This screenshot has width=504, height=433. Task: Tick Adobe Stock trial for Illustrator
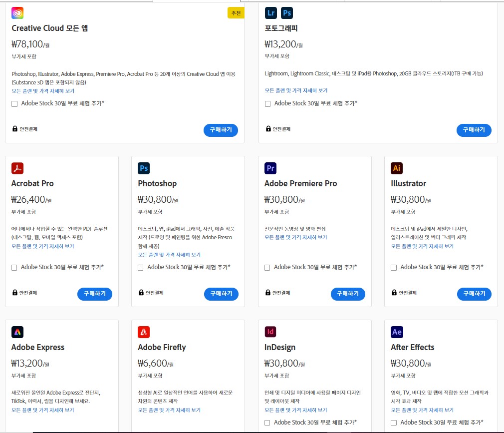(393, 268)
